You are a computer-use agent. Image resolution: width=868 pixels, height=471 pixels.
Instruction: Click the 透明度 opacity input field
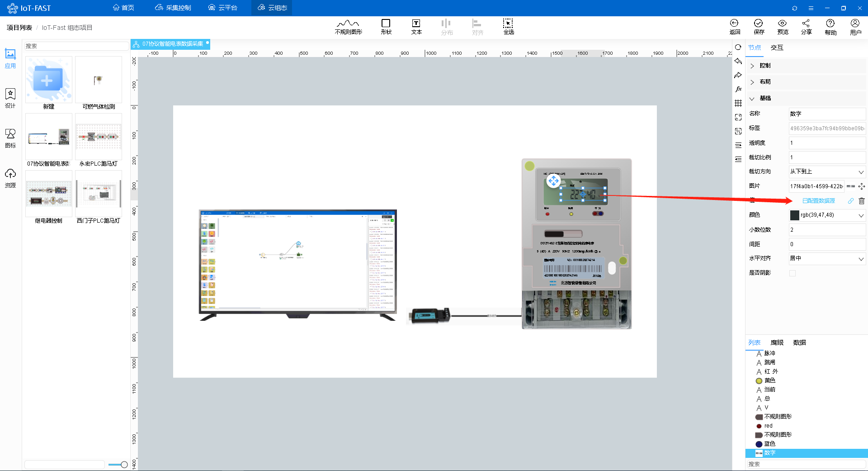(x=827, y=143)
